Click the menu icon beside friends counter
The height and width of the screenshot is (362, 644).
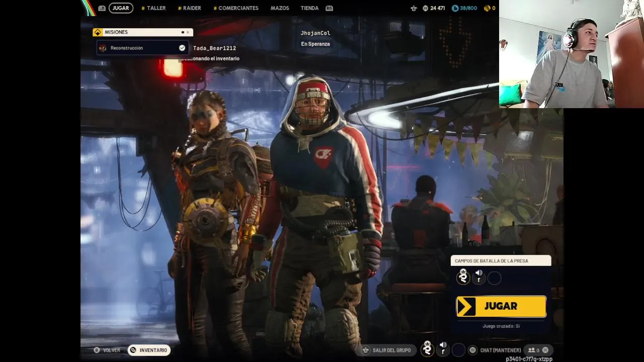pos(545,350)
